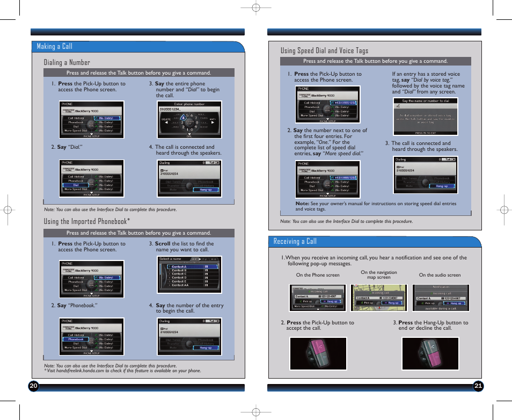Image resolution: width=512 pixels, height=420 pixels.
Task: Click "The call is connected" text under Dialing a Number
Action: point(185,150)
